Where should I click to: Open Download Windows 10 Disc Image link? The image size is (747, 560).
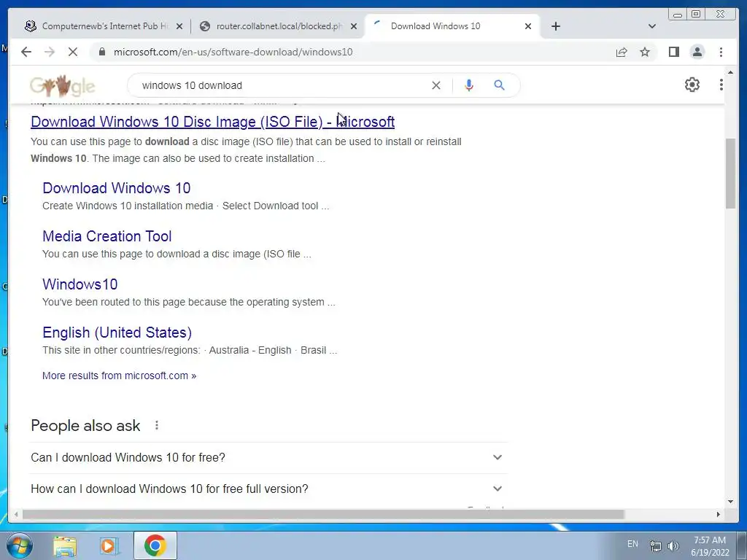[x=212, y=122]
